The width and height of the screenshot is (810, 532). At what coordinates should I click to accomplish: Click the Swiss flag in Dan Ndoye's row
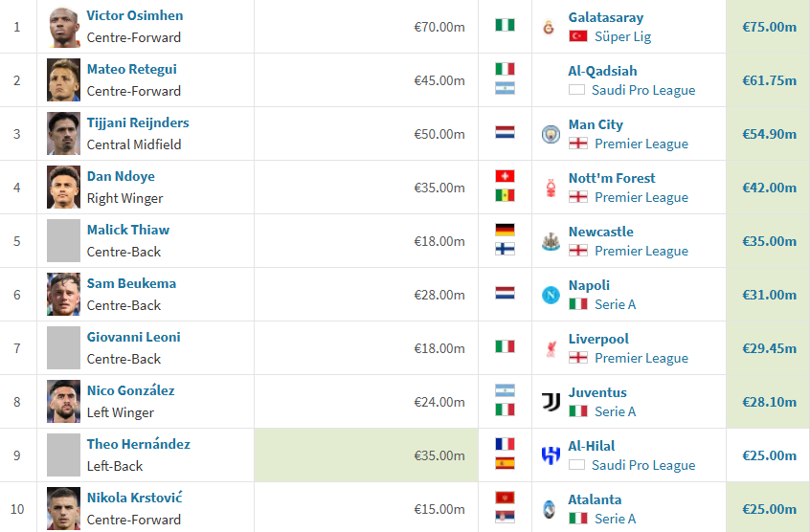(x=505, y=176)
